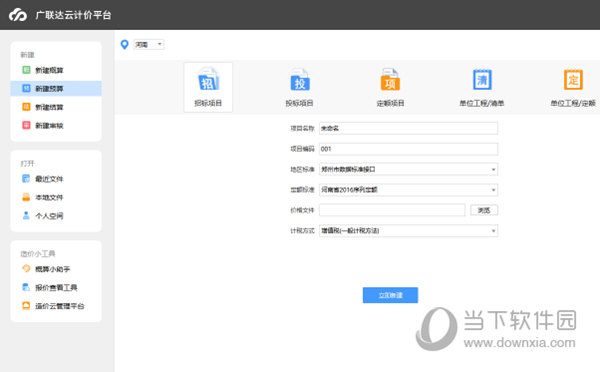Screen dimensions: 600x372
Task: Click the 报价查看工具 icon
Action: (x=26, y=287)
